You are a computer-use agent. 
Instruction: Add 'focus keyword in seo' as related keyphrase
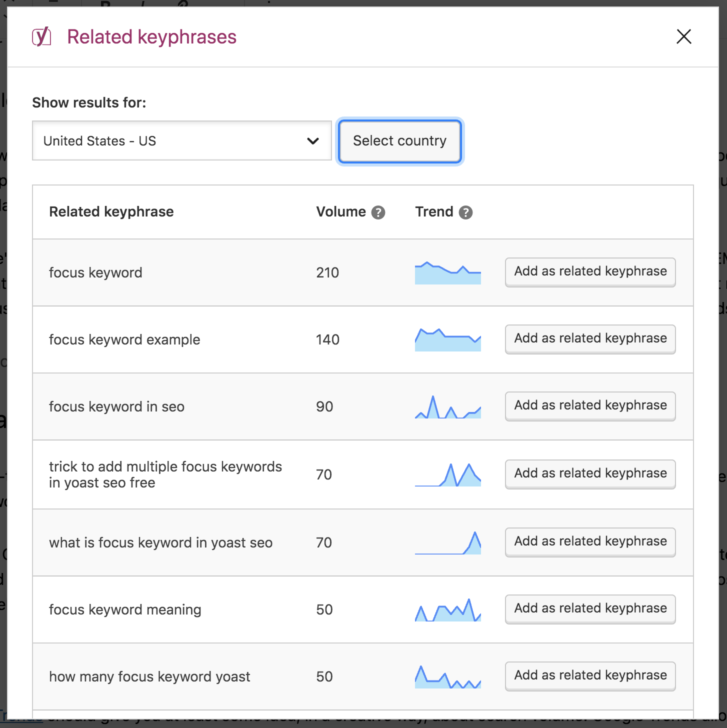[590, 405]
